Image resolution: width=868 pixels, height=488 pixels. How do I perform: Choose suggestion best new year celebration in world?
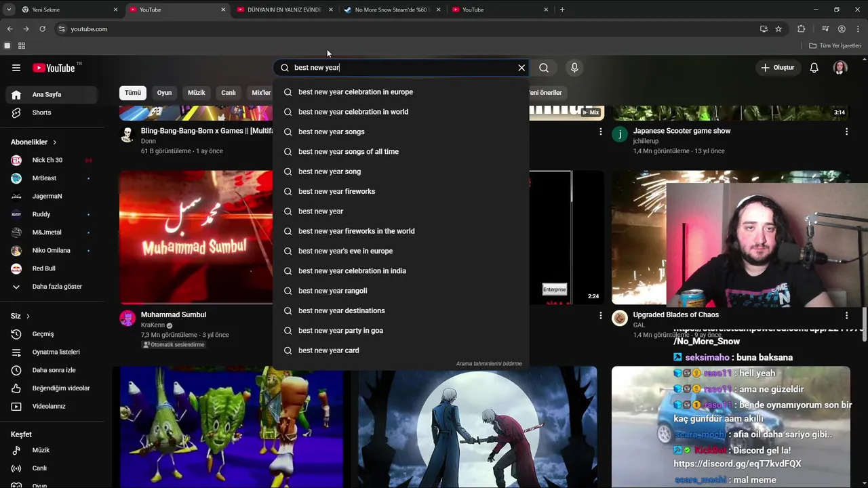tap(401, 112)
